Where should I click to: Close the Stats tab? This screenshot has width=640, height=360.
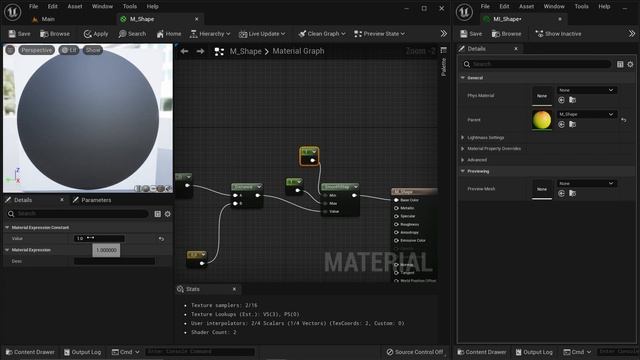point(234,289)
